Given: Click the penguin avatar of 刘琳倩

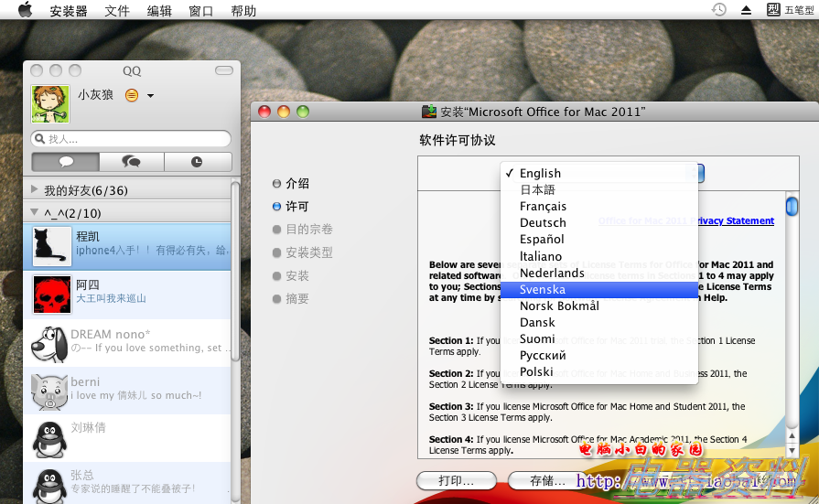Looking at the screenshot, I should pyautogui.click(x=51, y=437).
